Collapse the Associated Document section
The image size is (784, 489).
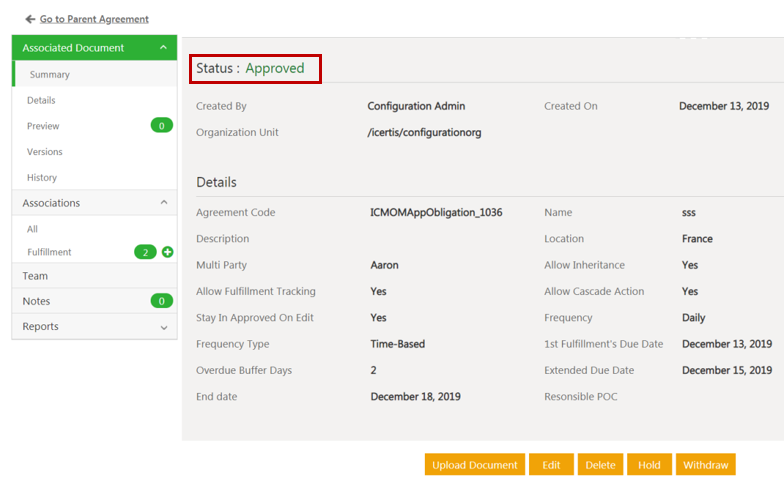(163, 48)
